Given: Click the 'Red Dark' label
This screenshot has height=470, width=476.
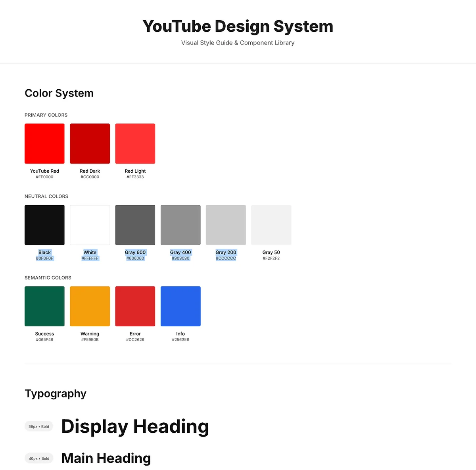Looking at the screenshot, I should click(x=90, y=171).
